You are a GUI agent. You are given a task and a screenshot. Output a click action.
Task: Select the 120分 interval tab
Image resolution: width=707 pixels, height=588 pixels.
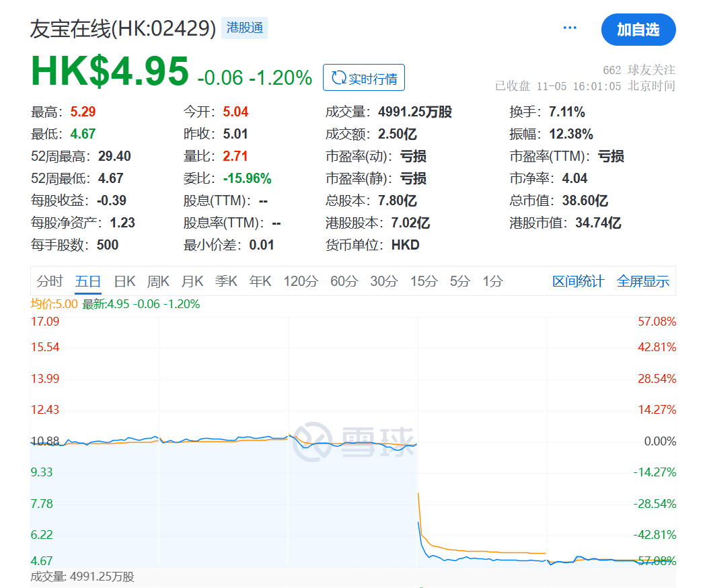click(300, 281)
